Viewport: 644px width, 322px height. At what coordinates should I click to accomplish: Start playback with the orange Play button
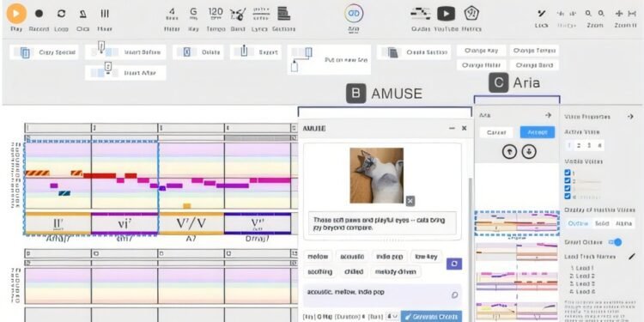coord(16,14)
